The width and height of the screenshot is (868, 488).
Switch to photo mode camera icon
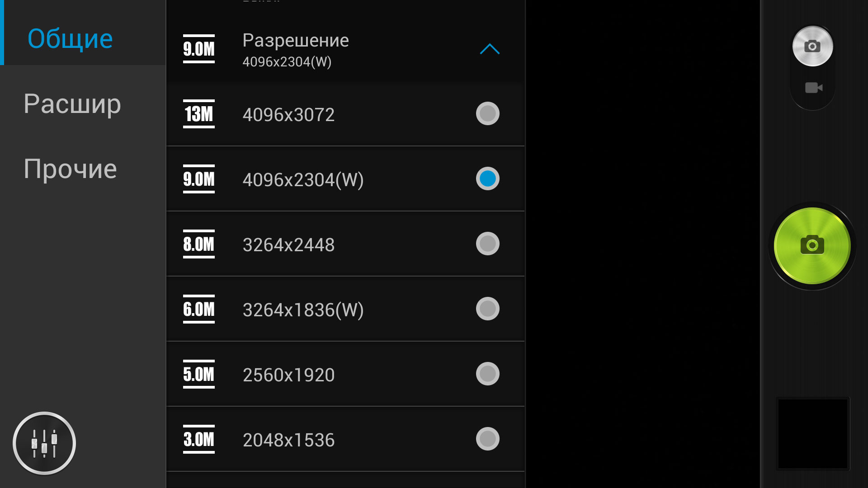tap(812, 46)
